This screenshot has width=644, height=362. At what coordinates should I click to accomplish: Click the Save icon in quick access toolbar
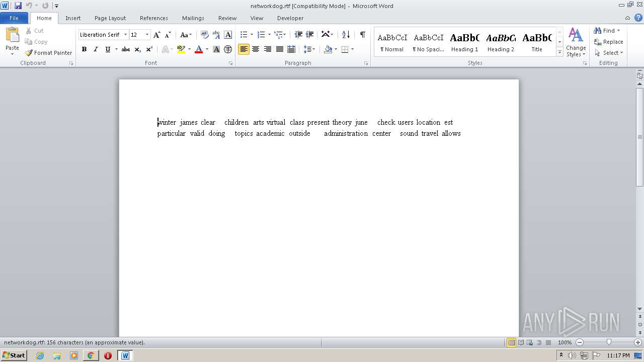18,6
